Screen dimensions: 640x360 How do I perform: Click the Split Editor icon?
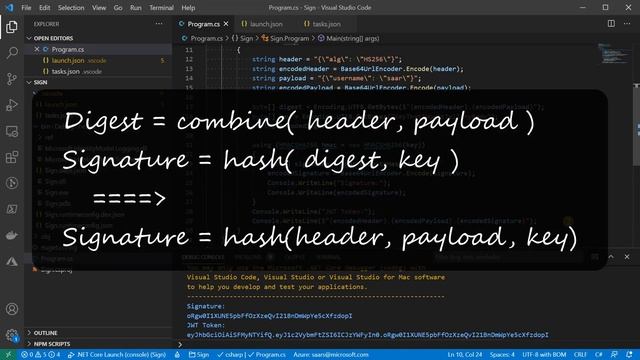tap(611, 24)
